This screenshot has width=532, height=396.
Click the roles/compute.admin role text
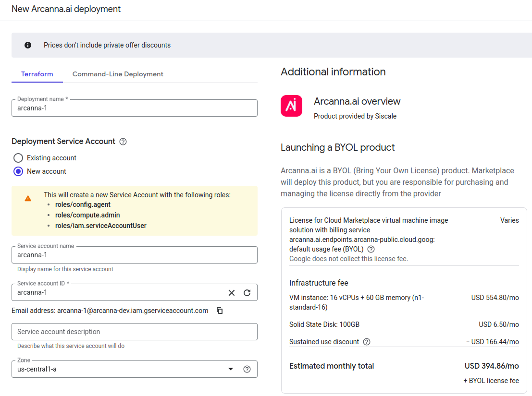87,215
